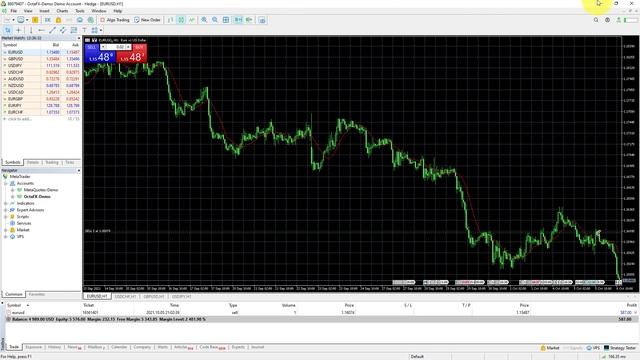The height and width of the screenshot is (360, 640).
Task: Toggle chart auto scroll icon
Action: (238, 20)
